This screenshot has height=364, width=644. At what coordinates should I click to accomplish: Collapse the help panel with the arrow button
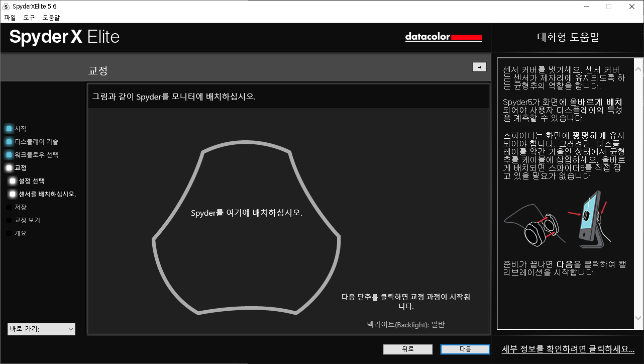[x=479, y=67]
